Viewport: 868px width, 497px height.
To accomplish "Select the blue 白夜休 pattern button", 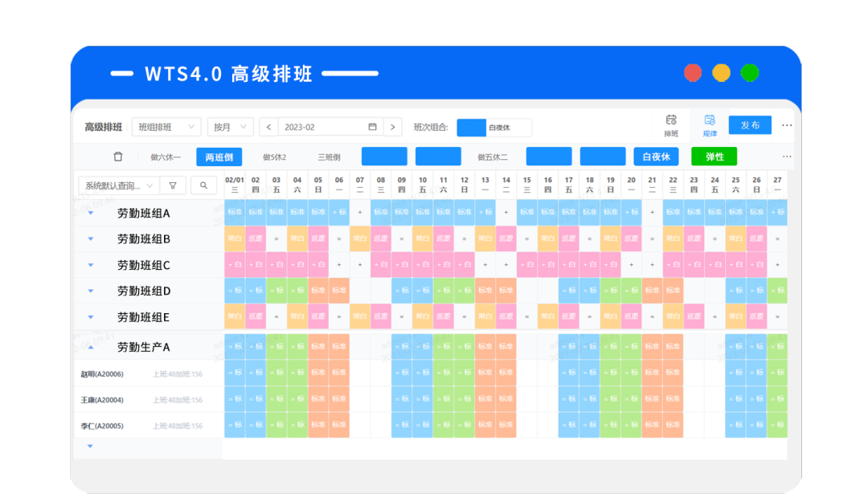I will coord(656,157).
